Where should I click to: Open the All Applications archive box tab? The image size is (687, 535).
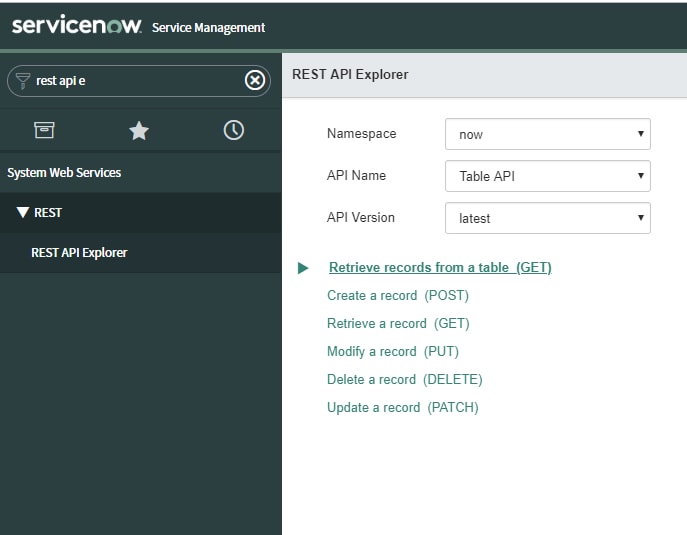(44, 130)
